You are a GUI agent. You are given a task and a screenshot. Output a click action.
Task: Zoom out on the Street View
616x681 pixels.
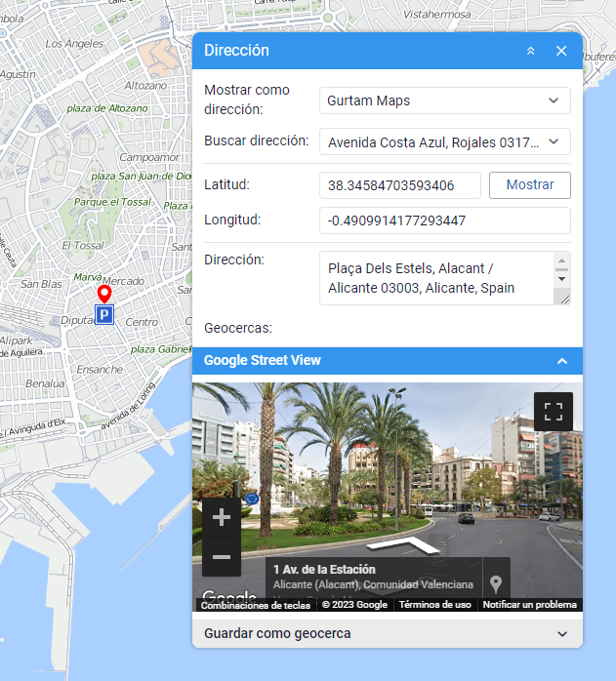point(221,557)
